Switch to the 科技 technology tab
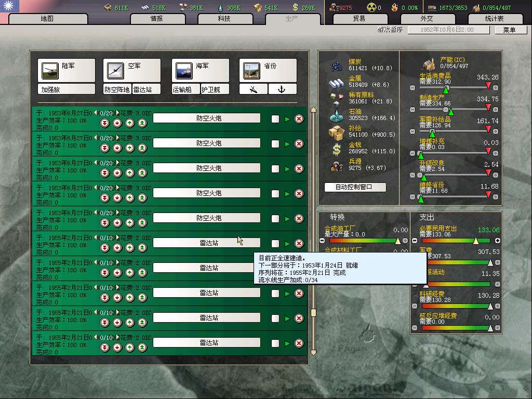532x399 pixels. point(224,19)
